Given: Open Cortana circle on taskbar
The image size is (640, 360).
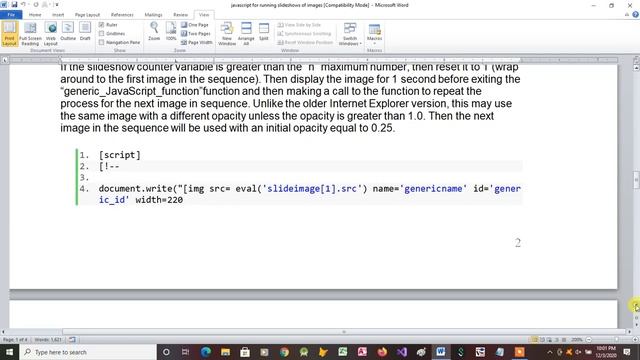Looking at the screenshot, I should [x=166, y=352].
